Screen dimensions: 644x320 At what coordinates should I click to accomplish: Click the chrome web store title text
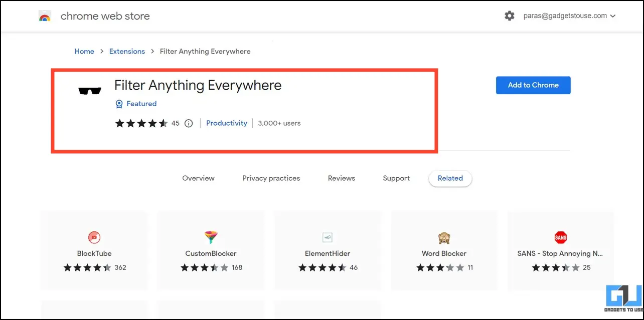[105, 16]
